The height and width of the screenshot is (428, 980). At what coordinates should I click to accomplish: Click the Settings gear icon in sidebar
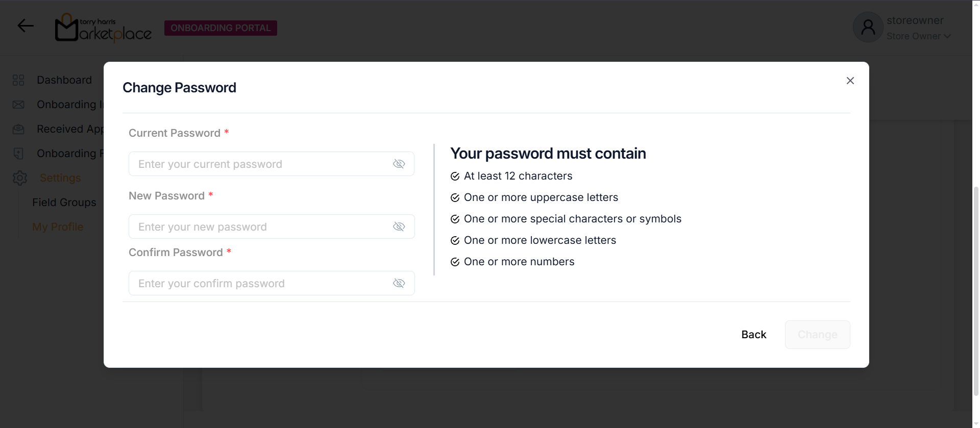[x=20, y=178]
